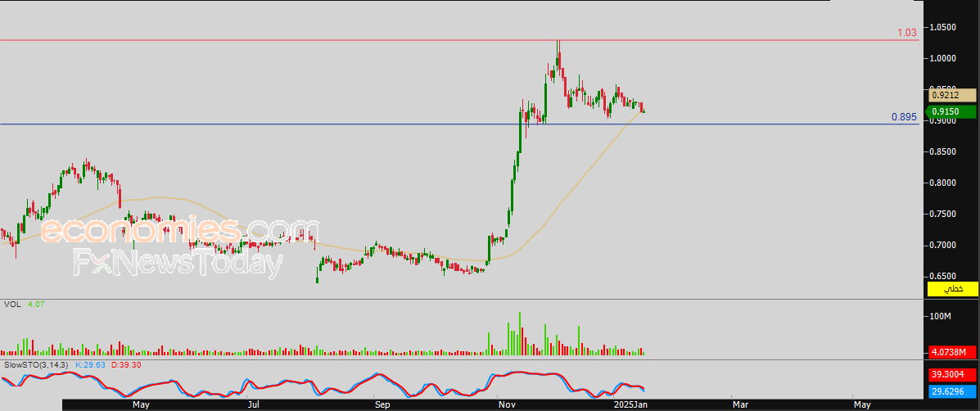980x411 pixels.
Task: Click the 1.03 resistance level label
Action: (x=907, y=32)
